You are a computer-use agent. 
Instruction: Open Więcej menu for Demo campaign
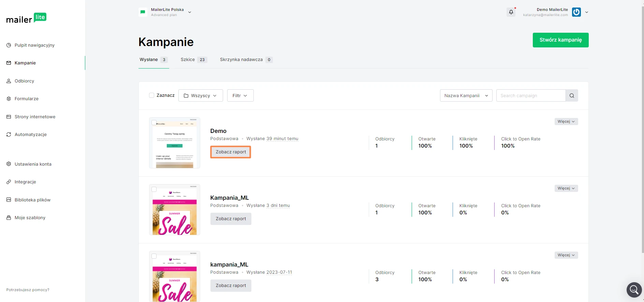coord(566,121)
